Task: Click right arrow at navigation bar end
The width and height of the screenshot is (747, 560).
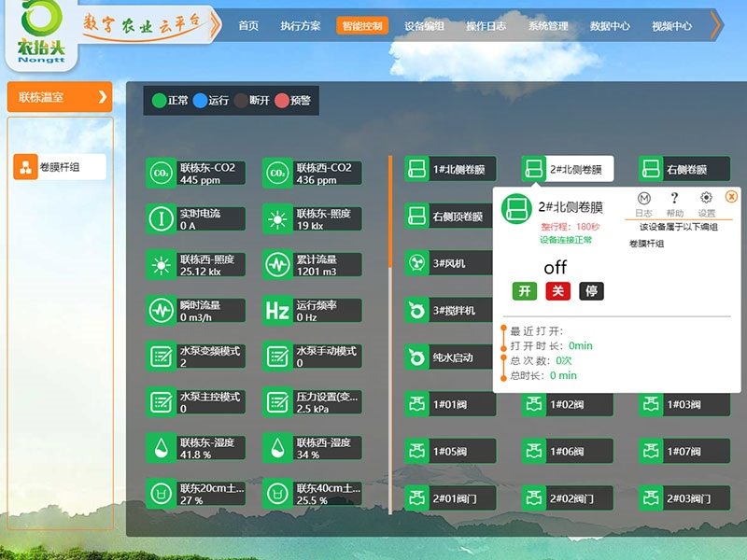Action: (x=716, y=25)
